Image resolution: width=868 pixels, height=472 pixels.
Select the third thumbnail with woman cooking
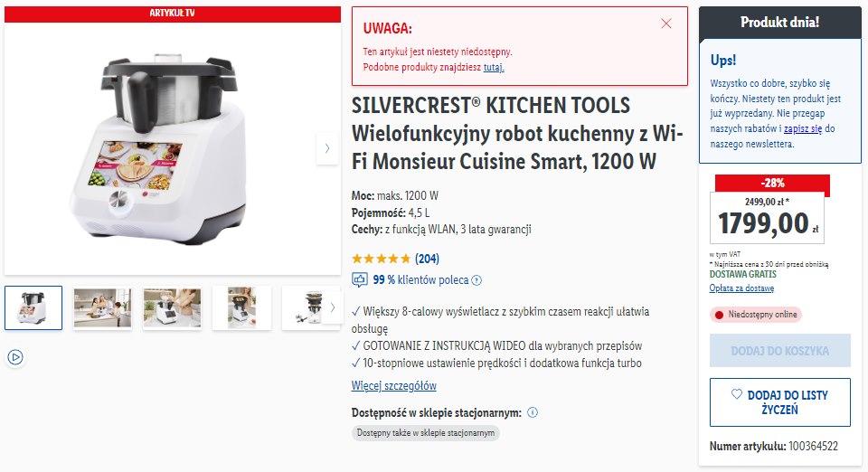pyautogui.click(x=172, y=308)
